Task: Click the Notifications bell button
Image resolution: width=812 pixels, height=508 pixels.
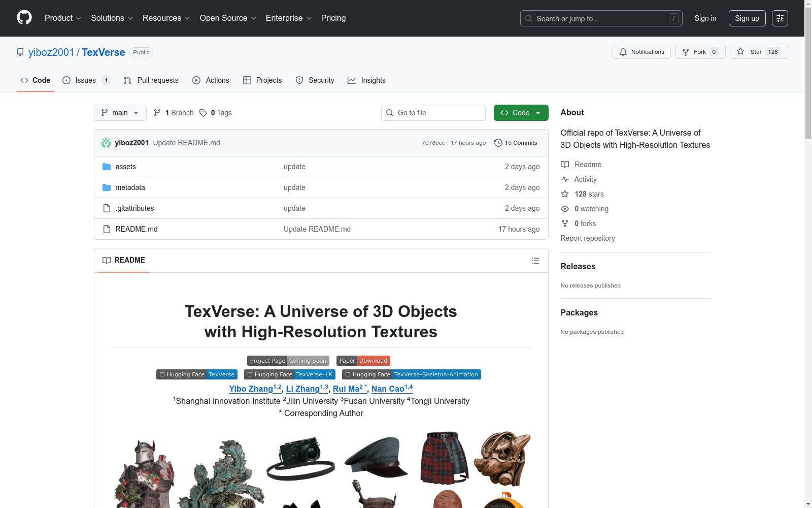Action: 641,52
